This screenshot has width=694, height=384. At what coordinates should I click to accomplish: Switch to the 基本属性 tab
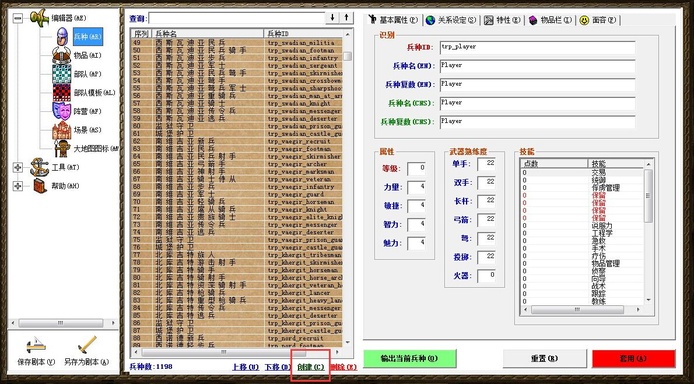tap(393, 20)
